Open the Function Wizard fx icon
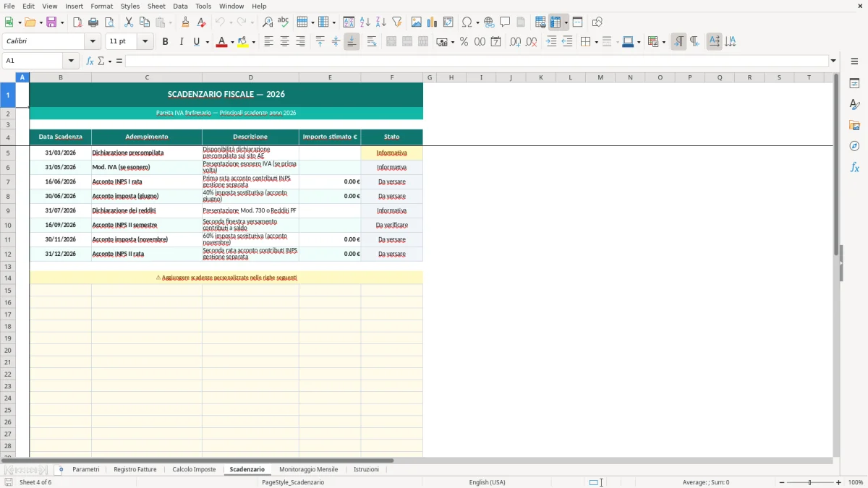Screen dimensions: 868x488 point(90,61)
